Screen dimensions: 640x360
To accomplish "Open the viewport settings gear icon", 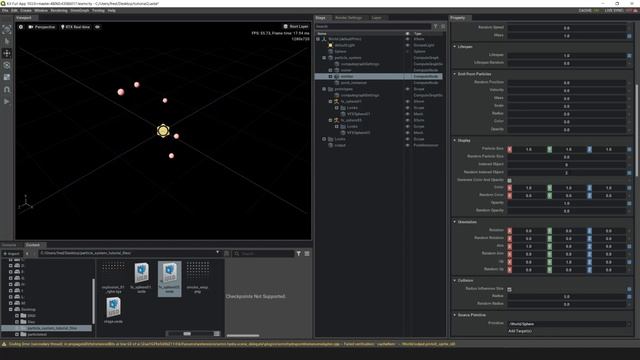I will coord(21,27).
